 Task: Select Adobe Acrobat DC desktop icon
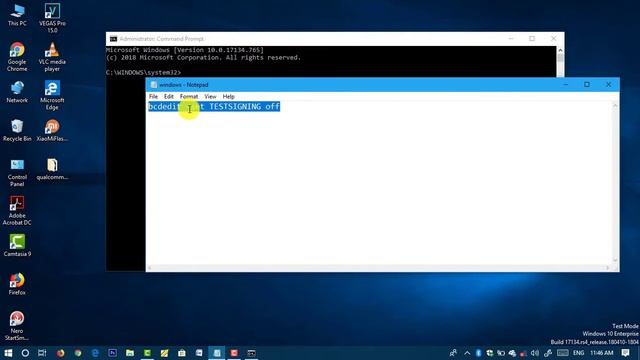[17, 211]
